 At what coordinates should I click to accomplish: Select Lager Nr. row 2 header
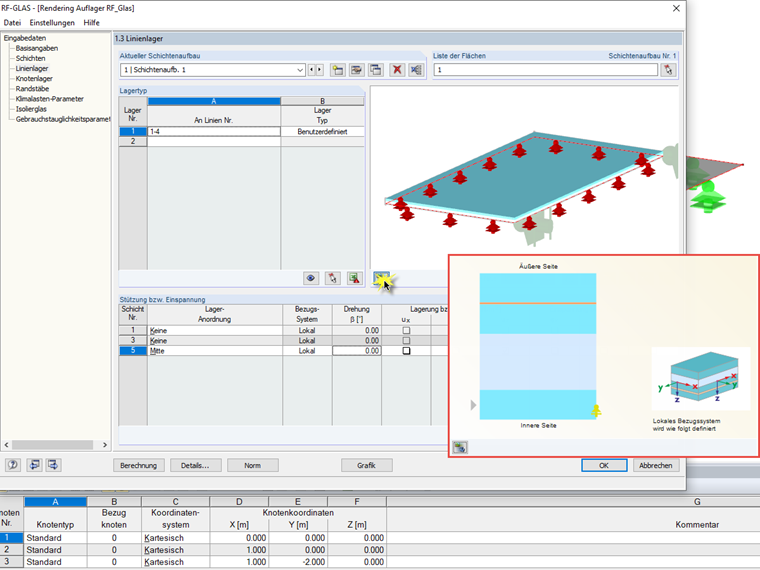click(x=133, y=142)
